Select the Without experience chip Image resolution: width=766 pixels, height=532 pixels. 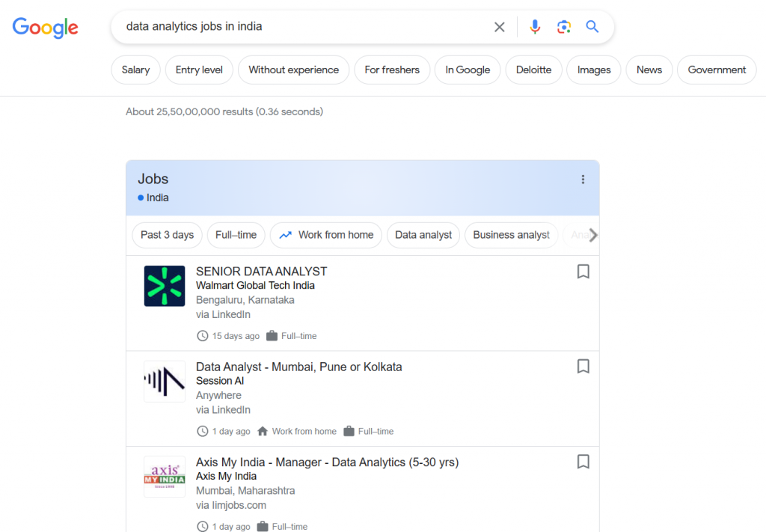click(293, 70)
